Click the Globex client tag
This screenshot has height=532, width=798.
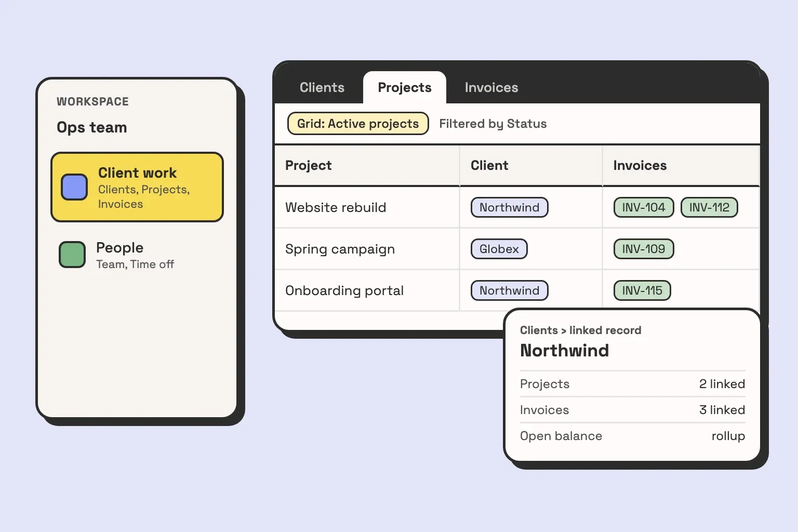(499, 249)
